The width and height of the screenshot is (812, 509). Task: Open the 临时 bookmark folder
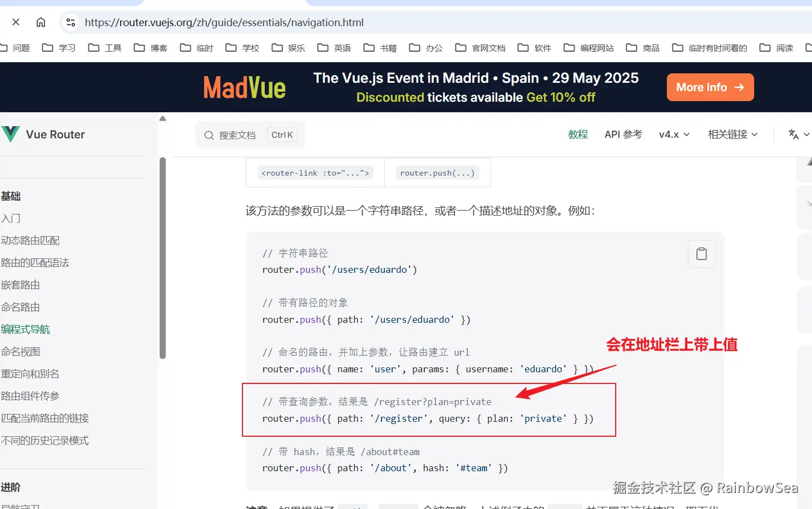point(197,48)
